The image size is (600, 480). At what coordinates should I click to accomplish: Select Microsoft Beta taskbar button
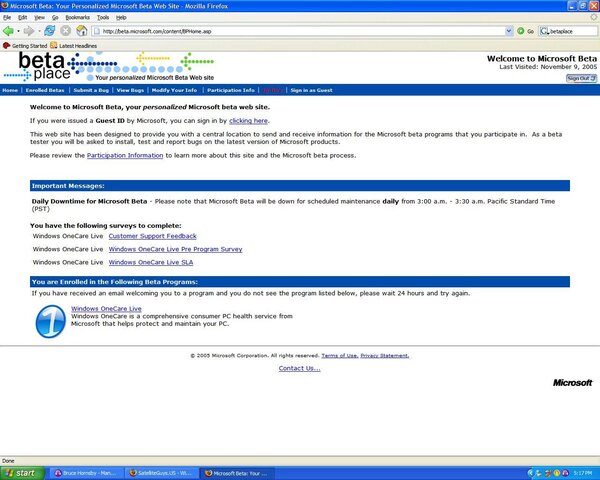[237, 473]
